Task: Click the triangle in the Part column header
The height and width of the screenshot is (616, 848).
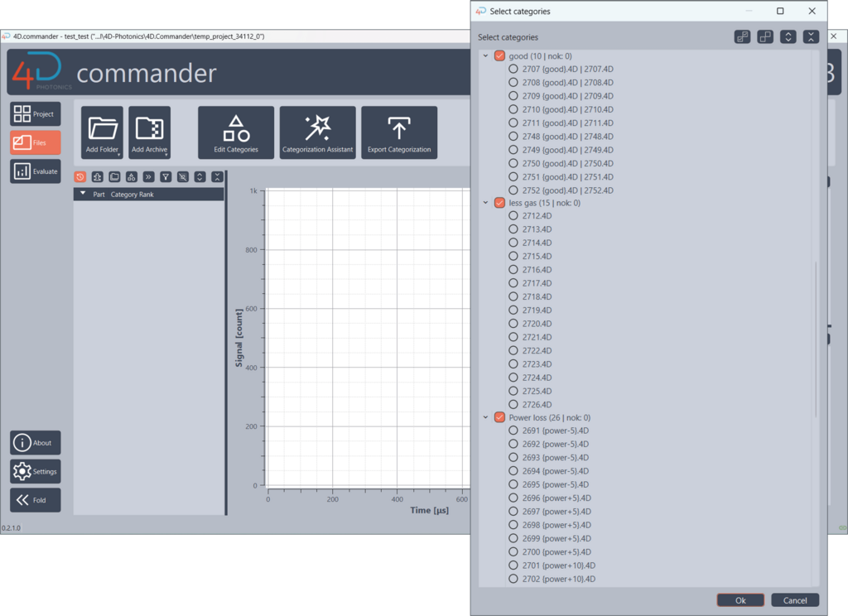Action: 83,194
